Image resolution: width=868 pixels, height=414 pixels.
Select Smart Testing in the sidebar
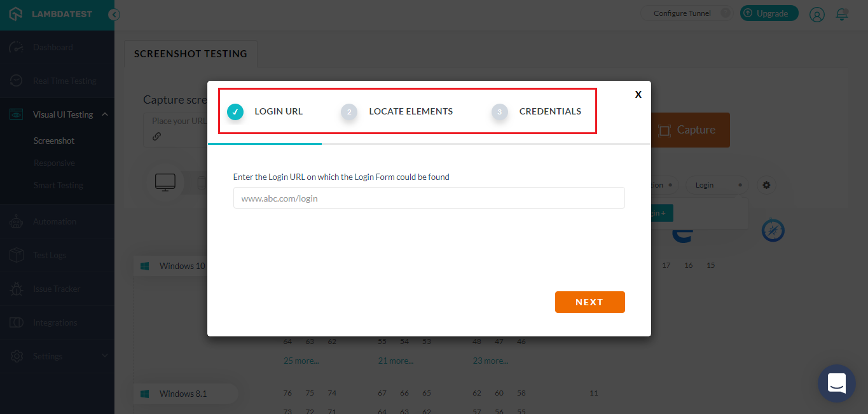tap(57, 185)
